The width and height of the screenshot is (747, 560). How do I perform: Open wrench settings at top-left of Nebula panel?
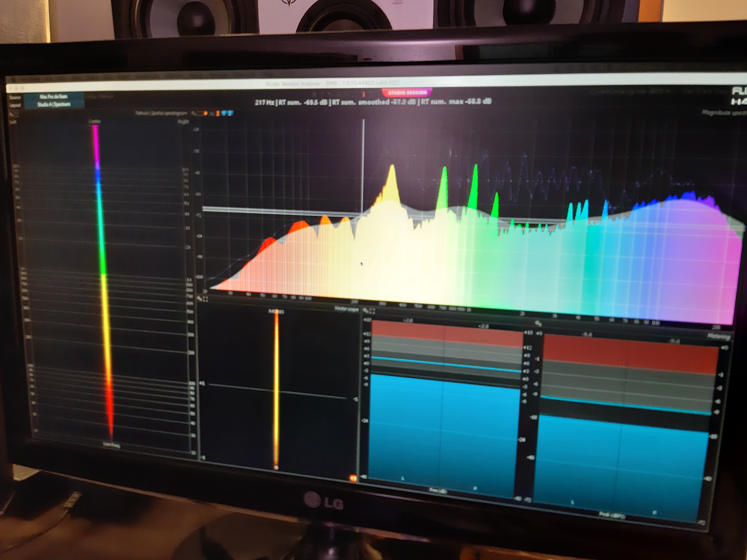coord(11,114)
